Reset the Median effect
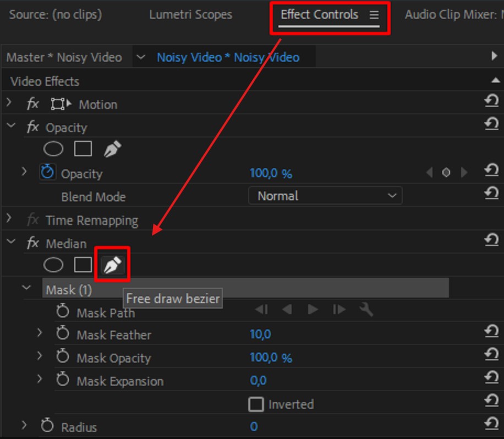The image size is (504, 439). (492, 240)
